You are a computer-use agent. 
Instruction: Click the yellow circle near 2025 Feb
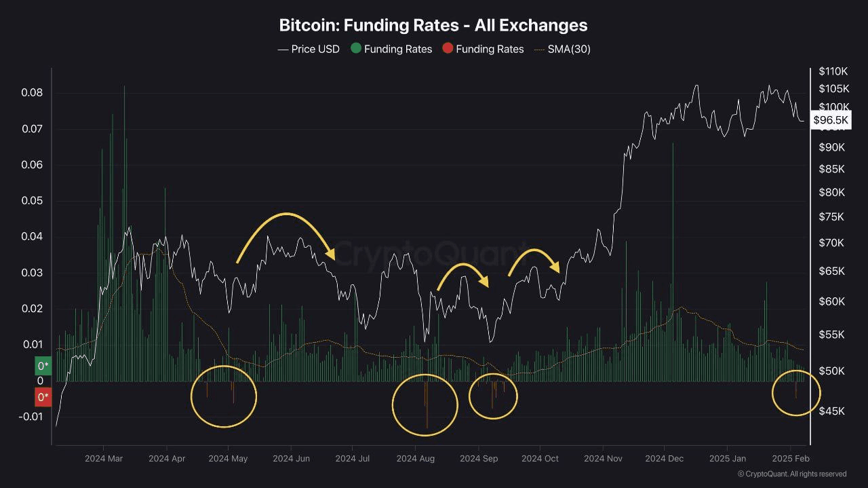point(797,392)
